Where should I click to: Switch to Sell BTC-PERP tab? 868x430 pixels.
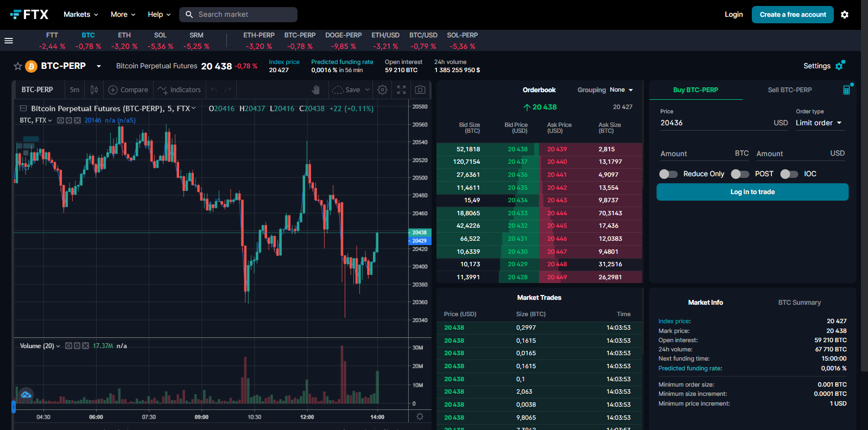coord(790,90)
